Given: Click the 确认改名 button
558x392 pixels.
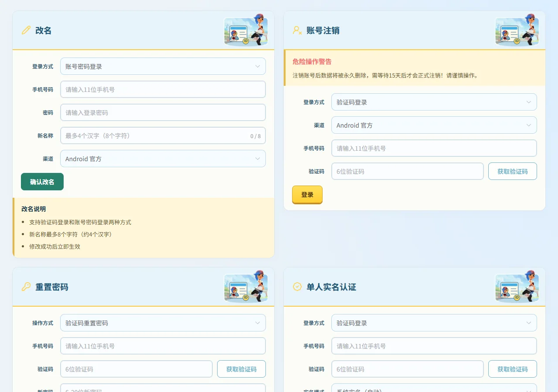Looking at the screenshot, I should [x=42, y=182].
